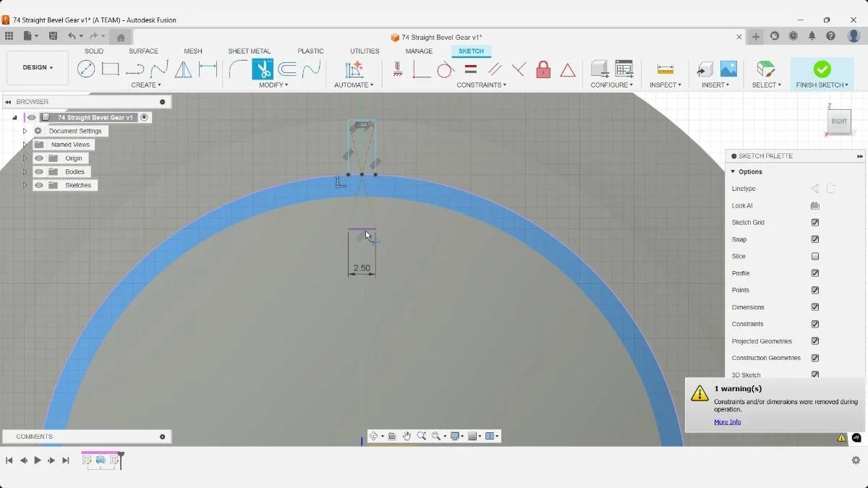Image resolution: width=868 pixels, height=488 pixels.
Task: Click the FINISH SKETCH button
Action: coord(822,73)
